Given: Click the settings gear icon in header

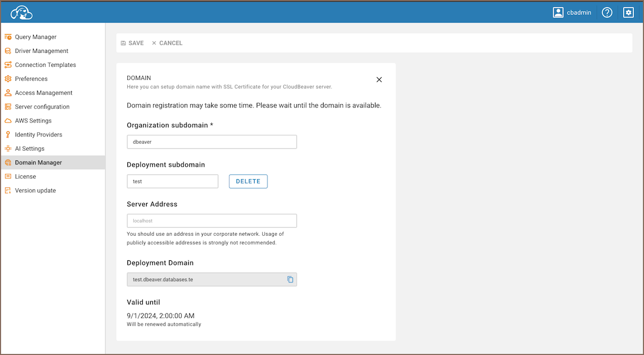Looking at the screenshot, I should (628, 12).
